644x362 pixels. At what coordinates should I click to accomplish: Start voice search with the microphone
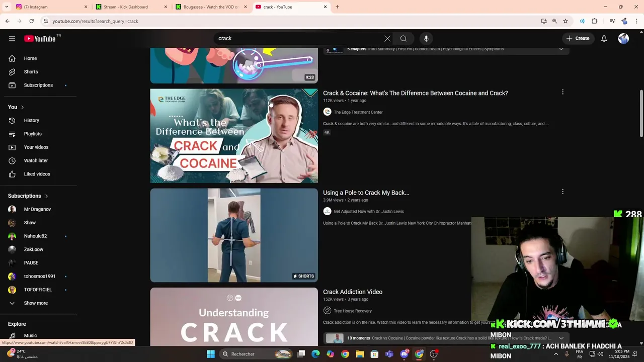tap(426, 38)
